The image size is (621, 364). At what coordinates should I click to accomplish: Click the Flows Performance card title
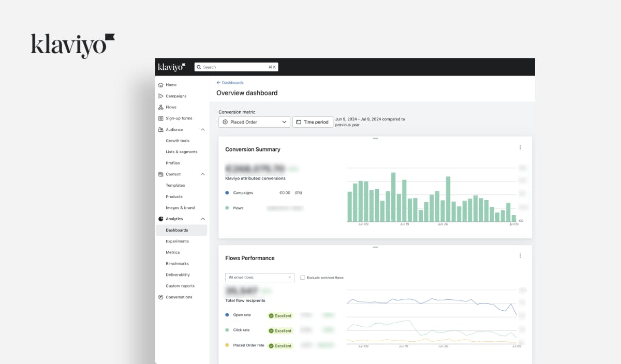coord(250,258)
